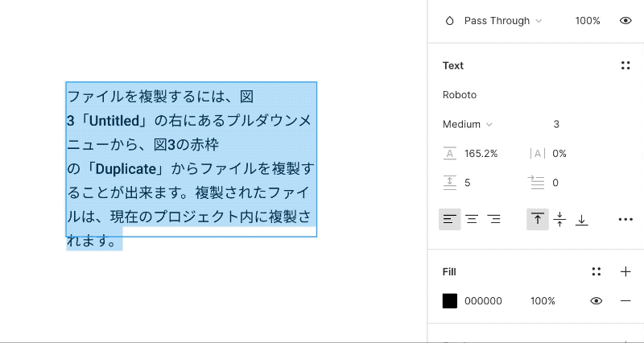Open text styles four-dot icon
Viewport: 644px width, 343px height.
pos(625,66)
